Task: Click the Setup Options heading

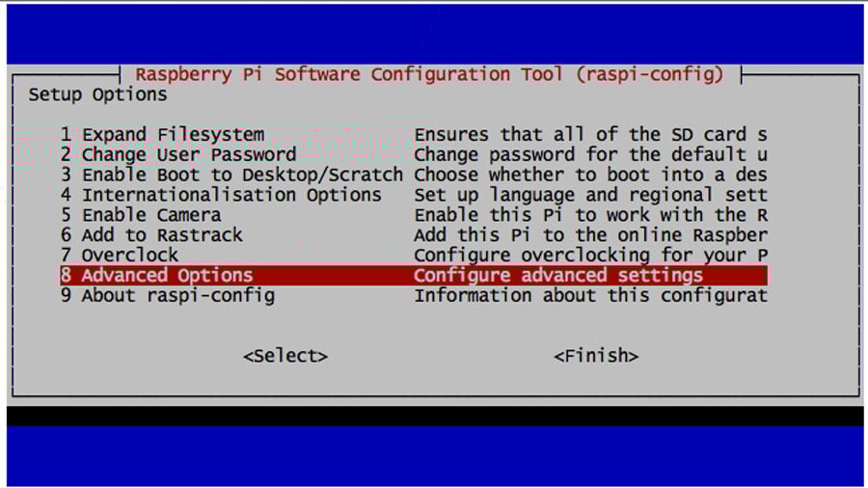Action: pyautogui.click(x=98, y=95)
